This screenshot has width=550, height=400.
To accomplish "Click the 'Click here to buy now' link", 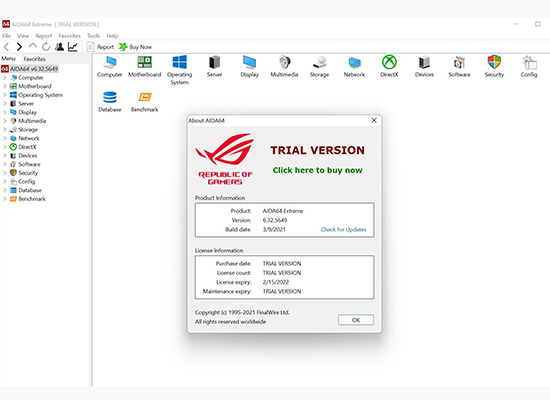I will click(317, 170).
